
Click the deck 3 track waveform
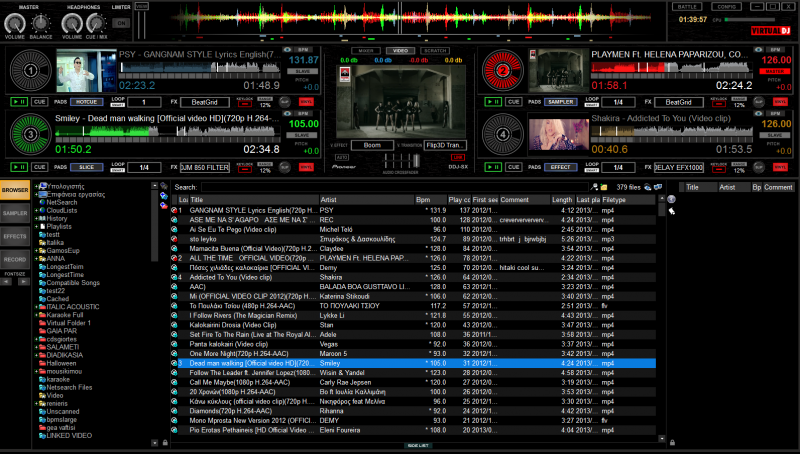point(167,133)
